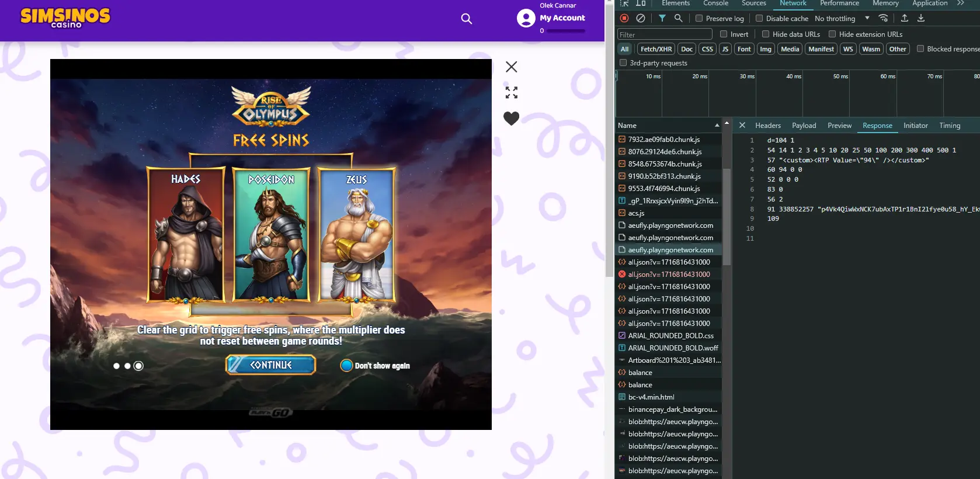Select the bc-v4.min.html request
The image size is (980, 479).
coord(669,397)
